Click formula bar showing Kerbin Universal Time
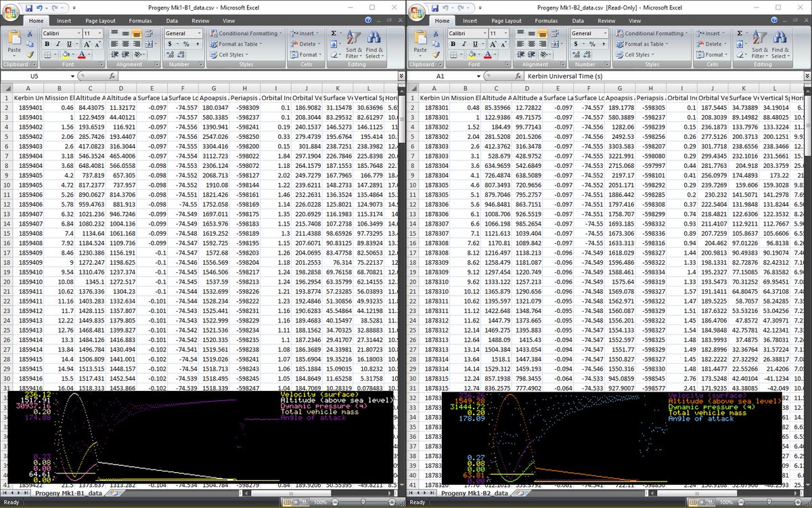This screenshot has height=508, width=812. [663, 77]
